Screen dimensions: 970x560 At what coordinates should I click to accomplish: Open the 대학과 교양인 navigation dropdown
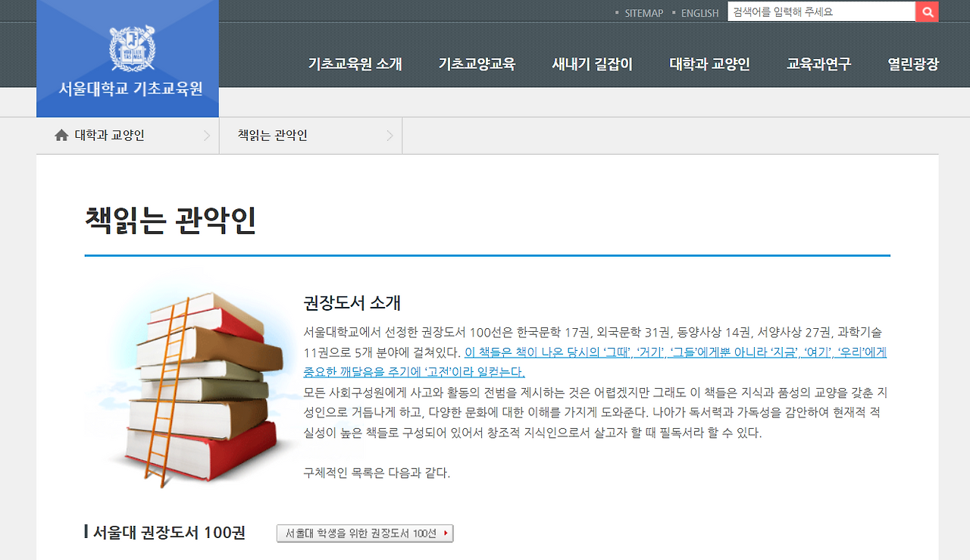pyautogui.click(x=709, y=64)
